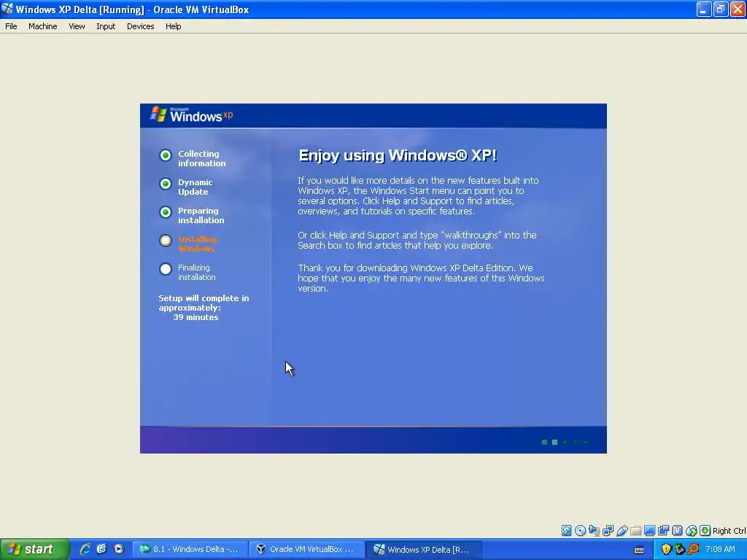Close the VirtualBox VM window
The height and width of the screenshot is (560, 747).
[x=738, y=9]
